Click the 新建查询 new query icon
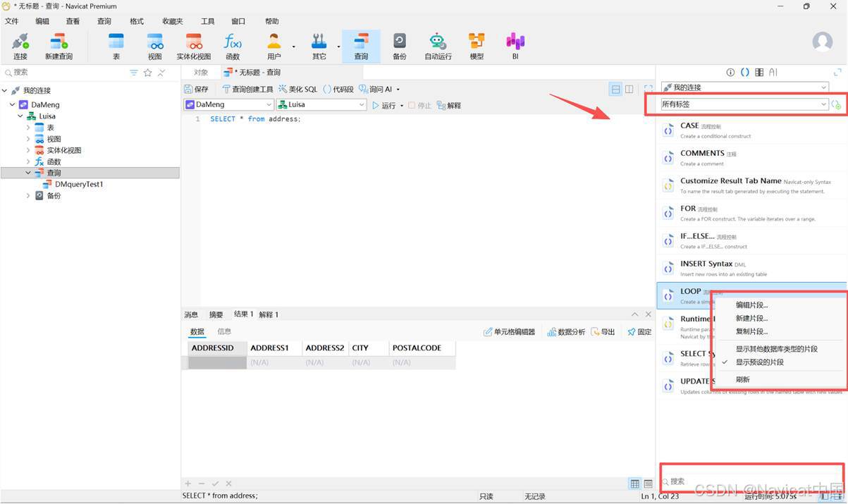848x504 pixels. coord(59,47)
